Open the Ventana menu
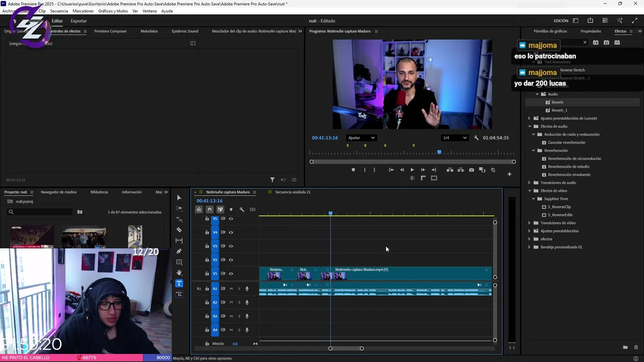The height and width of the screenshot is (362, 644). point(149,11)
